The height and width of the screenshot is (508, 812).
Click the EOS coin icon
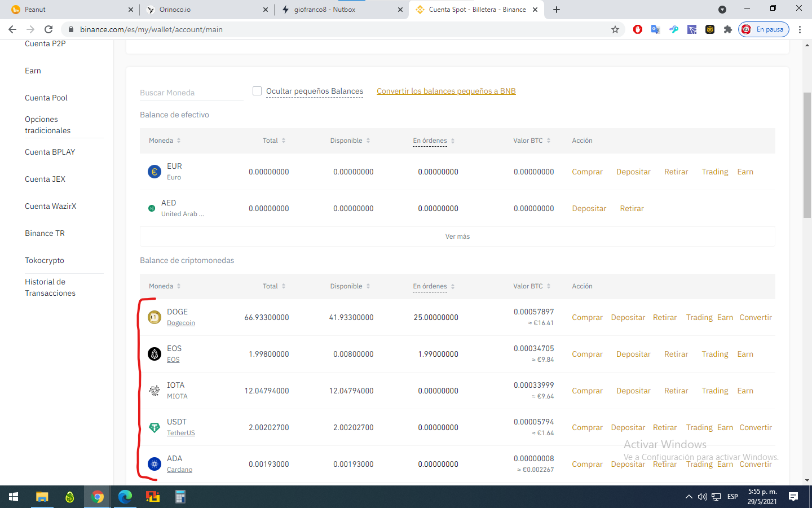(155, 354)
